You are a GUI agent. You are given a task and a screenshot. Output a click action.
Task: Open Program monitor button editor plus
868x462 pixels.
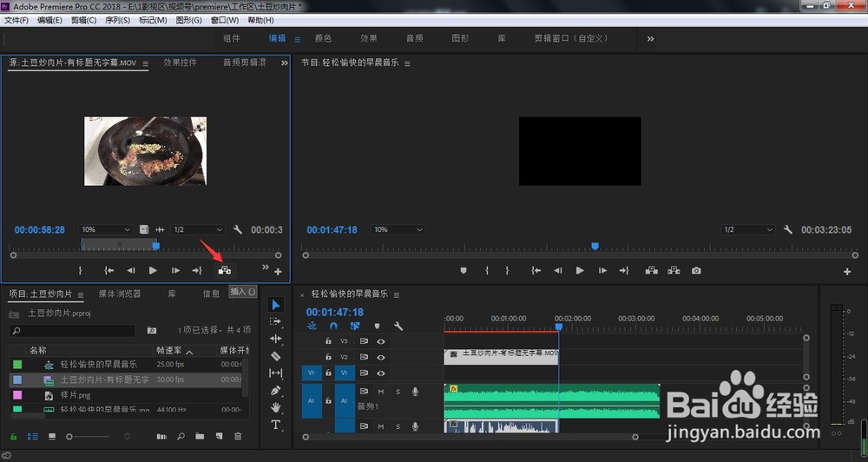click(x=847, y=272)
